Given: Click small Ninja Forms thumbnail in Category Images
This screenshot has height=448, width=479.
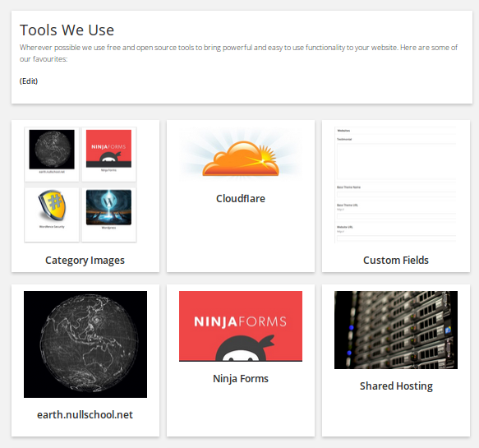Looking at the screenshot, I should 108,149.
